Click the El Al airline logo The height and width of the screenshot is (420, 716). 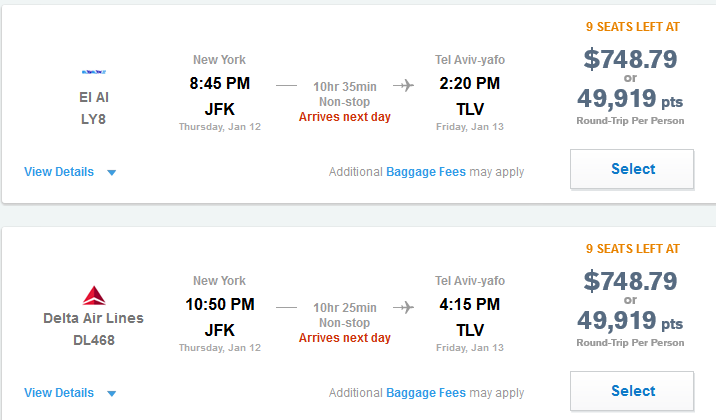(x=94, y=72)
